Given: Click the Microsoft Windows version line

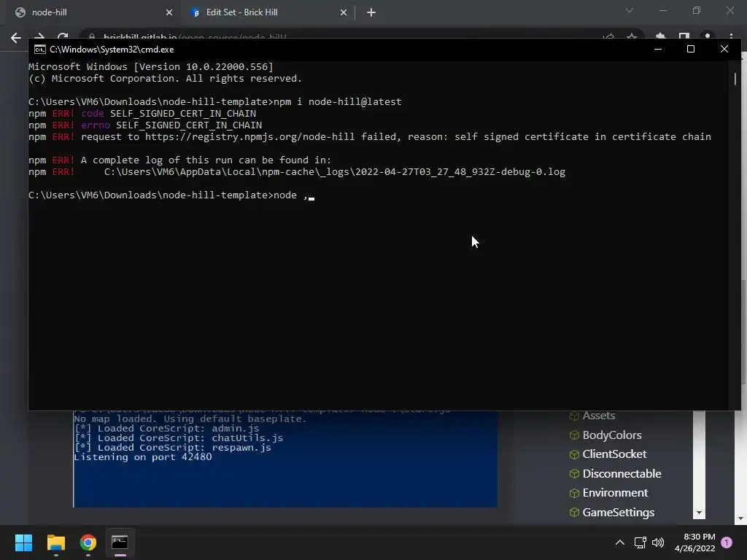Looking at the screenshot, I should pos(151,66).
